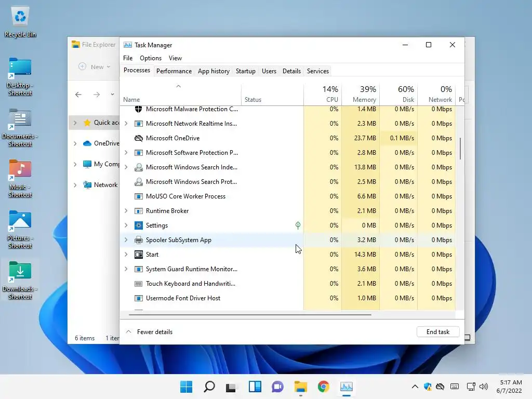Click the Touch Keyboard and Handwriting icon
This screenshot has width=532, height=399.
(138, 284)
